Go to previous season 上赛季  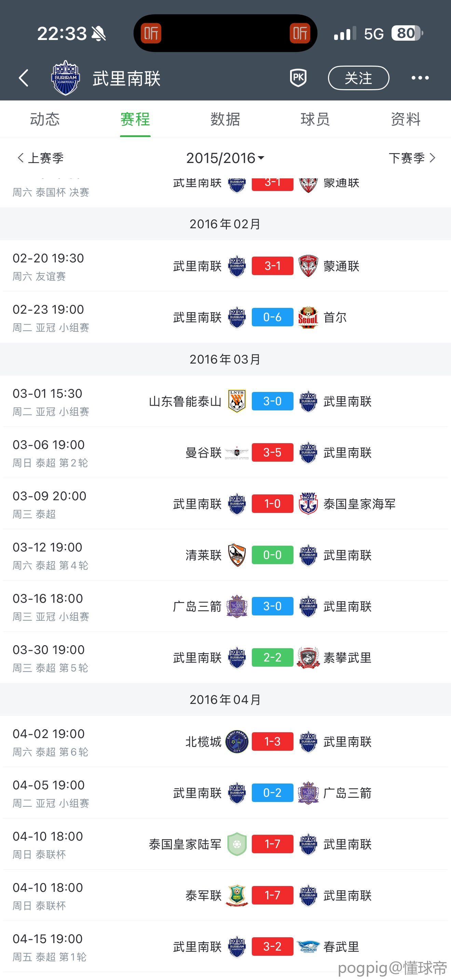click(x=41, y=158)
